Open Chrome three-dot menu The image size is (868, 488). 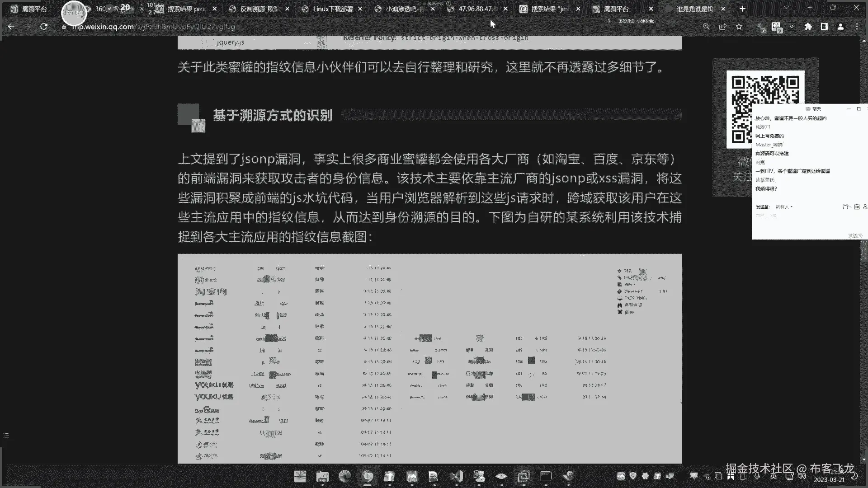(x=857, y=27)
